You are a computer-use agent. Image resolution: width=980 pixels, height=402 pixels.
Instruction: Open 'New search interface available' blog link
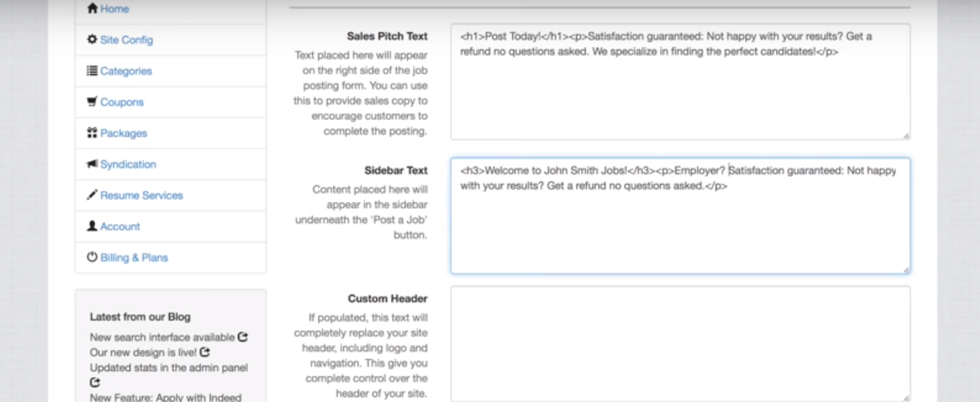coord(163,337)
